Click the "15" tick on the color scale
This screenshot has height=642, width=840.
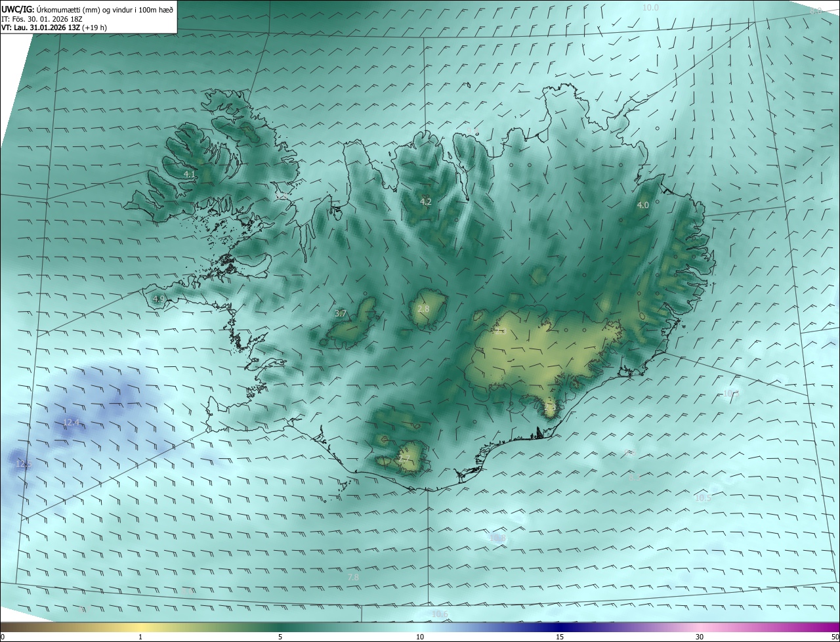[x=560, y=637]
